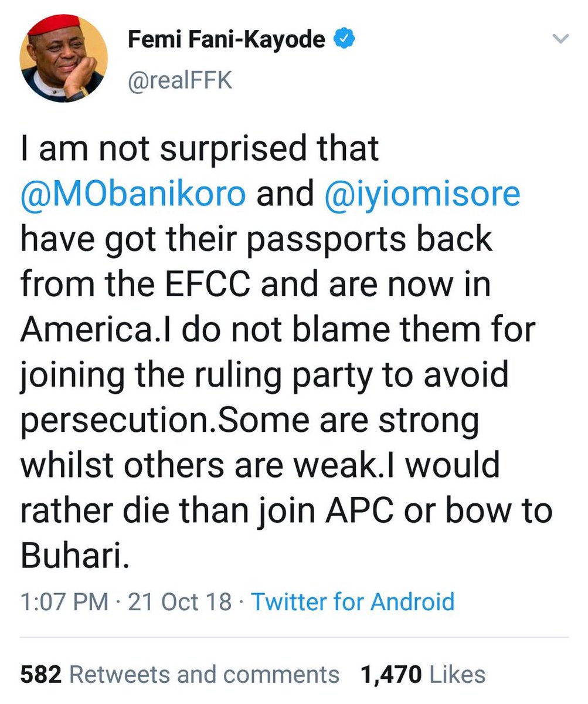Click the 21 Oct 18 date
This screenshot has width=588, height=704.
tap(180, 602)
